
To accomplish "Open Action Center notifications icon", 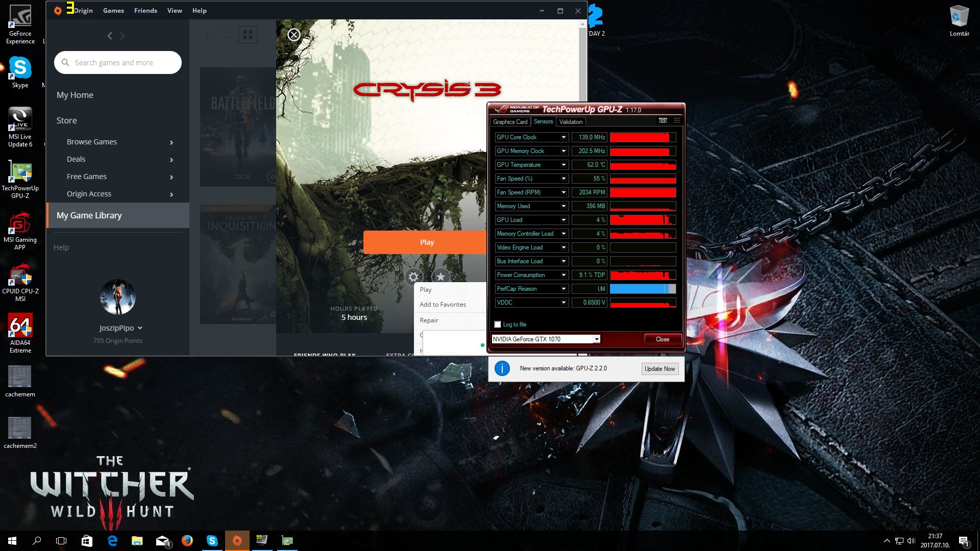I will click(x=964, y=541).
